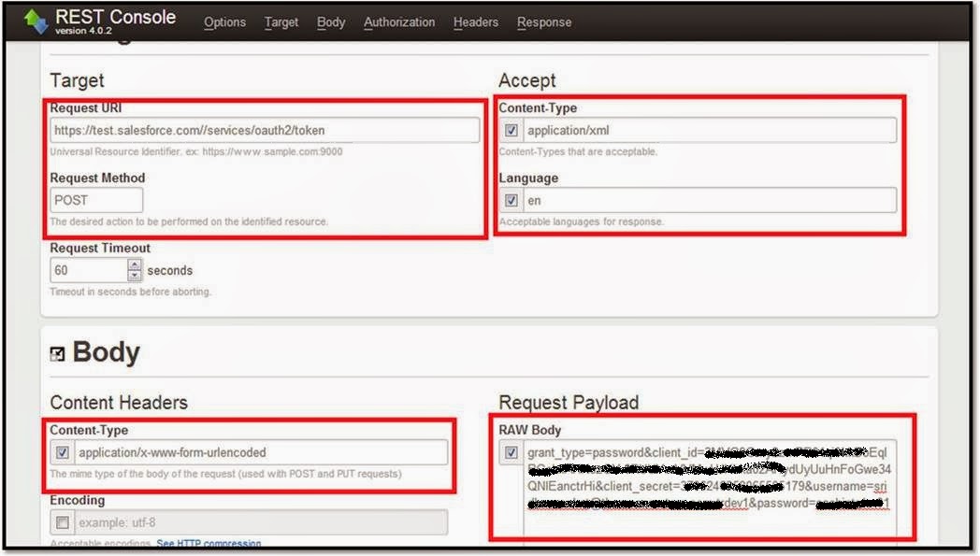Click the Request Method field
980x556 pixels.
click(96, 199)
